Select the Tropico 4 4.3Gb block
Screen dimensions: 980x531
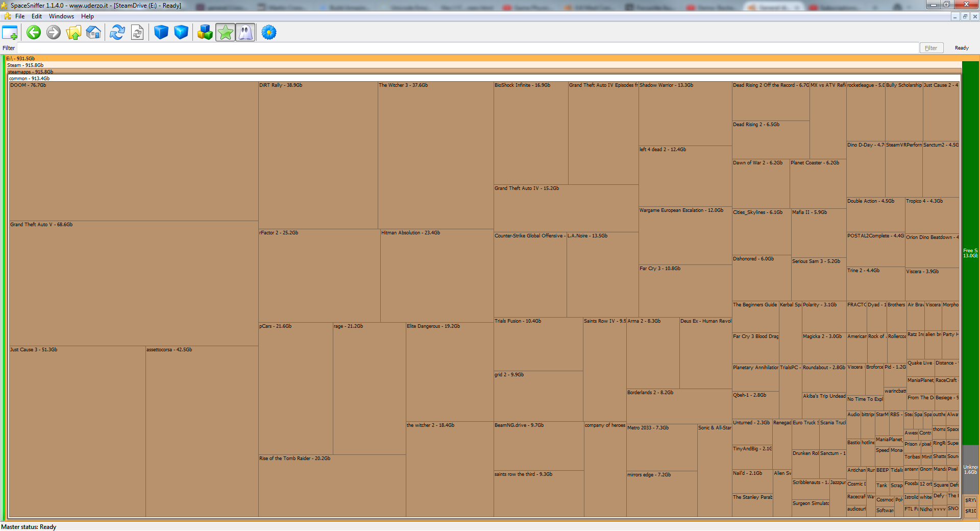932,215
